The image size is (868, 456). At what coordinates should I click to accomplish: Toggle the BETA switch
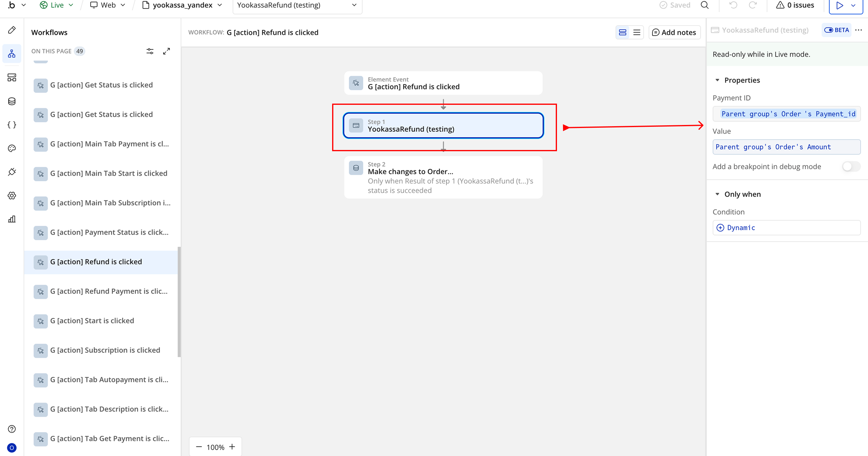[x=829, y=30]
